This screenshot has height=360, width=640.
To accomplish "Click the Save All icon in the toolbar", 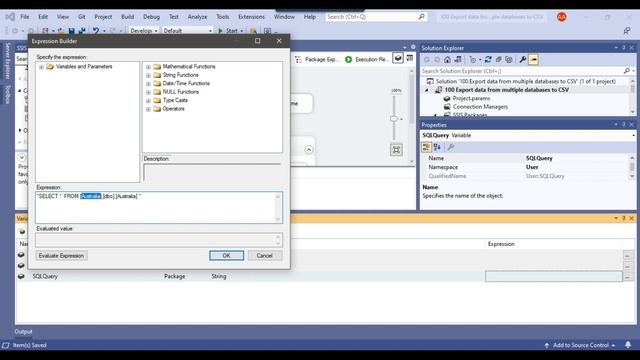I will tap(82, 31).
